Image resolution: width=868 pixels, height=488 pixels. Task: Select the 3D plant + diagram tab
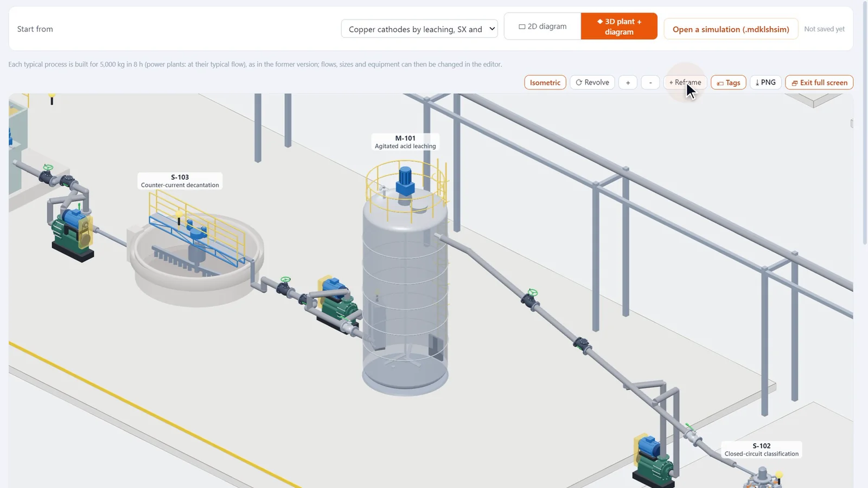pyautogui.click(x=619, y=27)
